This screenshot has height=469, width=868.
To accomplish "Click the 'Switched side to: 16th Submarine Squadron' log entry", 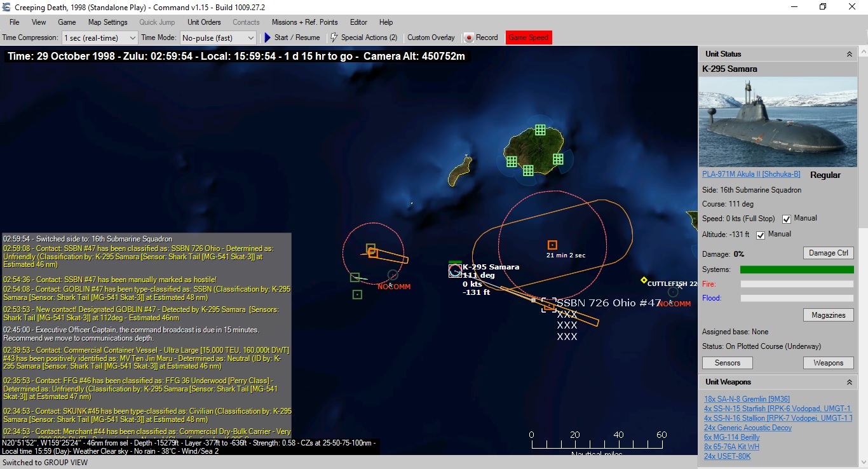I will click(87, 239).
